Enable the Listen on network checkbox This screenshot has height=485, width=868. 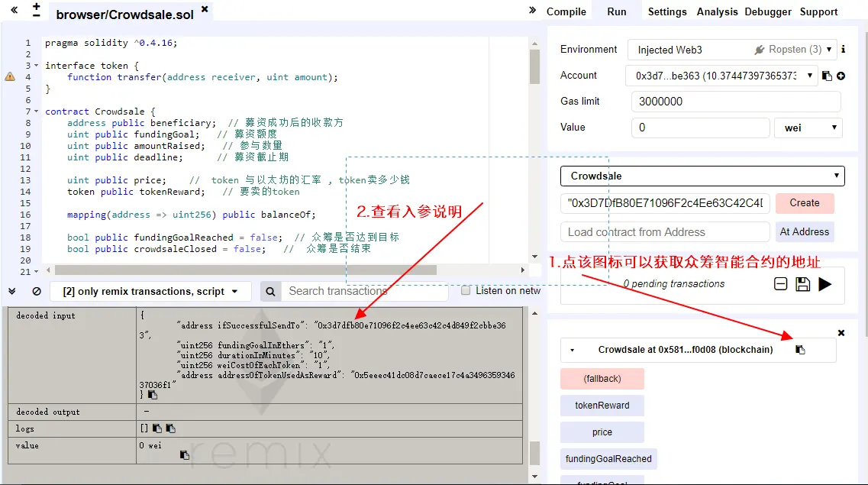click(x=466, y=291)
